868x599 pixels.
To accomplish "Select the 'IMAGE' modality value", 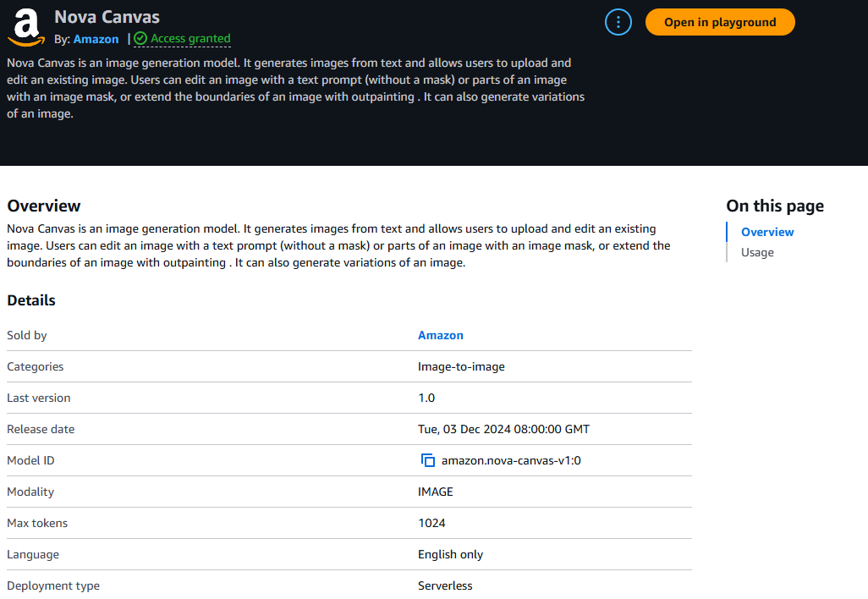I will coord(435,492).
